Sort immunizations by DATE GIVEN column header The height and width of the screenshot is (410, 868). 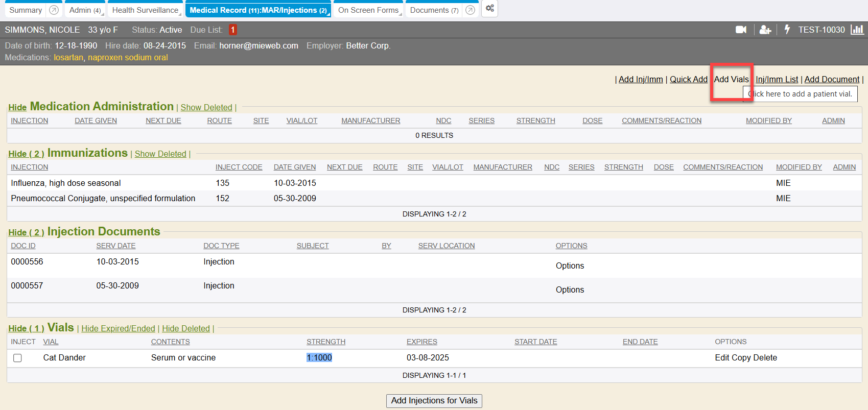click(294, 167)
